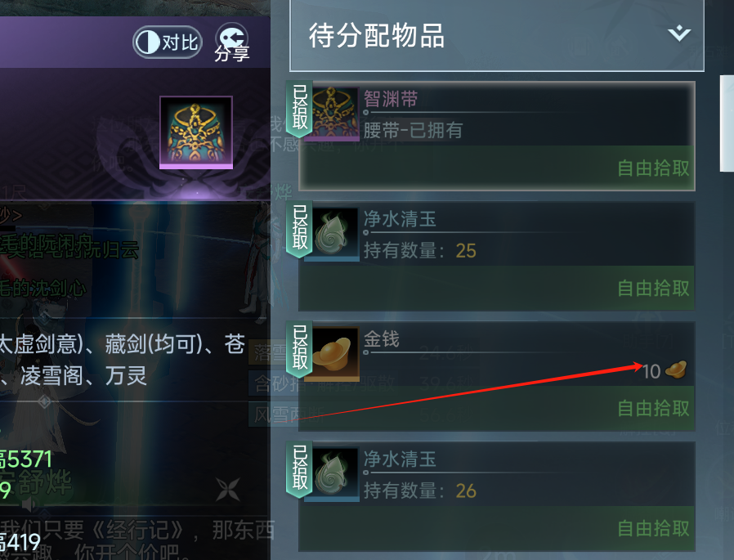Select the 金钱 loot entry row
The height and width of the screenshot is (560, 734).
click(x=497, y=376)
